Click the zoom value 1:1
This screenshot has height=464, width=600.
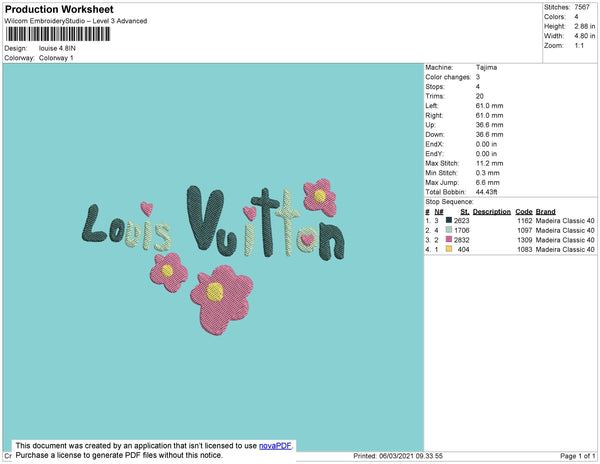[x=579, y=46]
